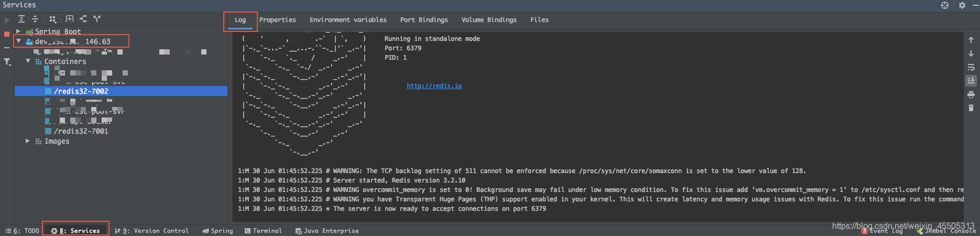980x236 pixels.
Task: Click the Open in New Tab icon
Action: click(70, 19)
